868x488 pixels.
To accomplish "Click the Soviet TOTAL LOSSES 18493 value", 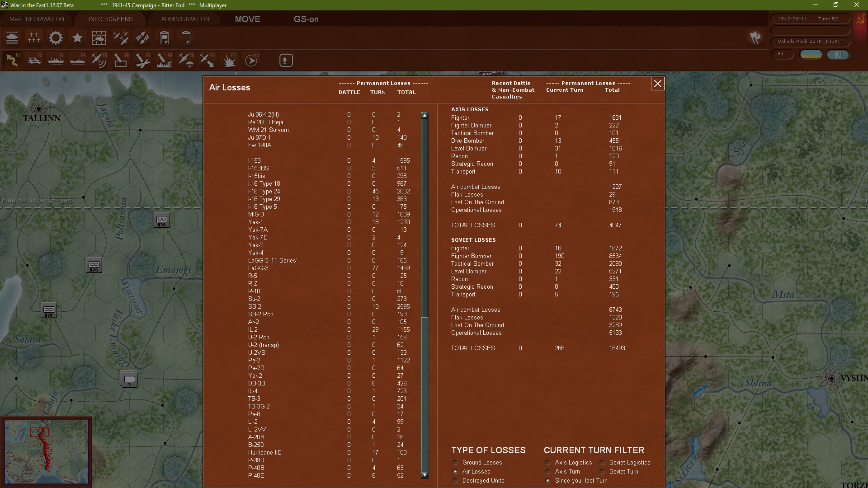I will 617,348.
